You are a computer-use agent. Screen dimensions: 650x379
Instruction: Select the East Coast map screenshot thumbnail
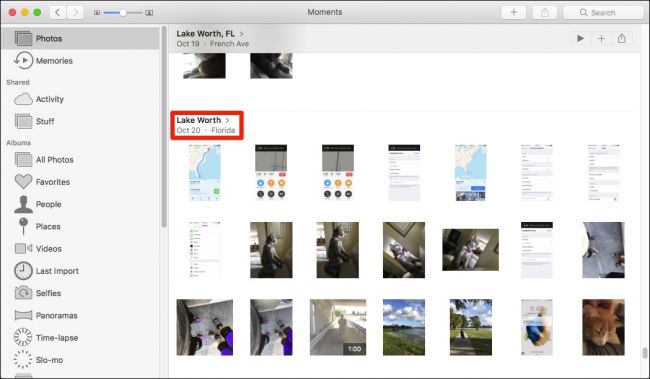471,172
